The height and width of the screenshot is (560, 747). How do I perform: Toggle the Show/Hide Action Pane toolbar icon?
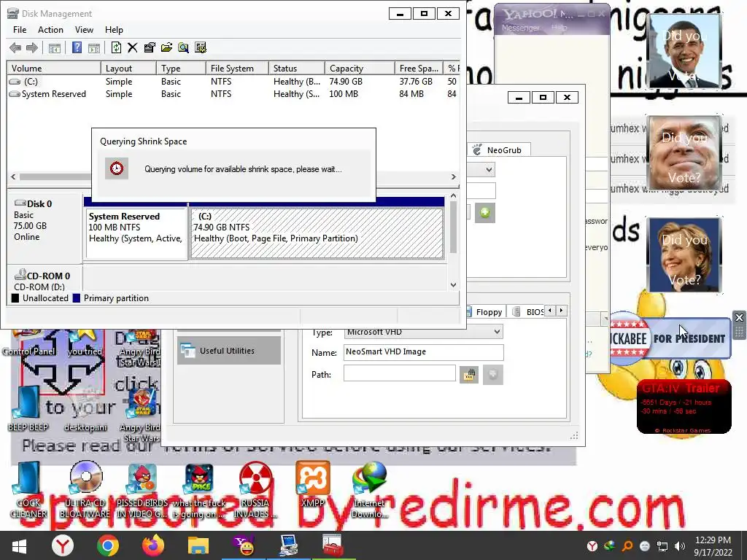[94, 47]
